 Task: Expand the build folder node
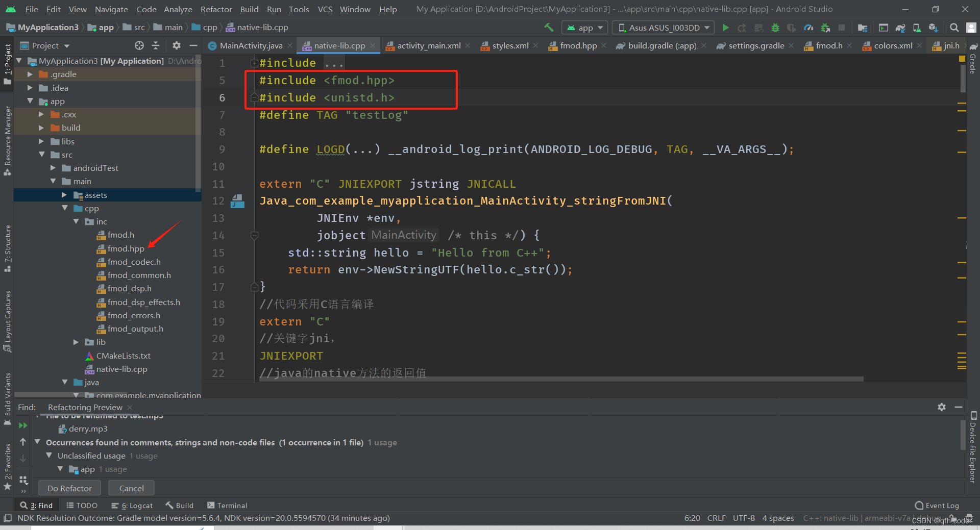42,128
